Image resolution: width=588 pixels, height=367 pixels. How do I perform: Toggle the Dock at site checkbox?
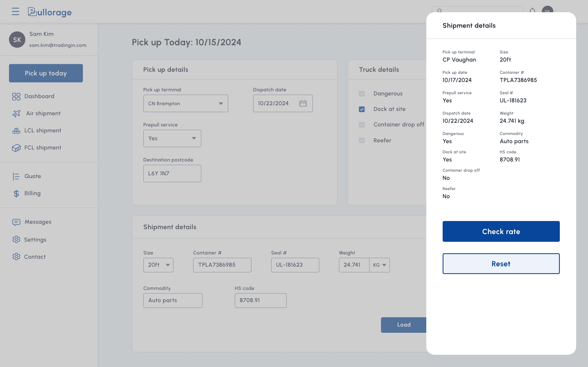(362, 109)
